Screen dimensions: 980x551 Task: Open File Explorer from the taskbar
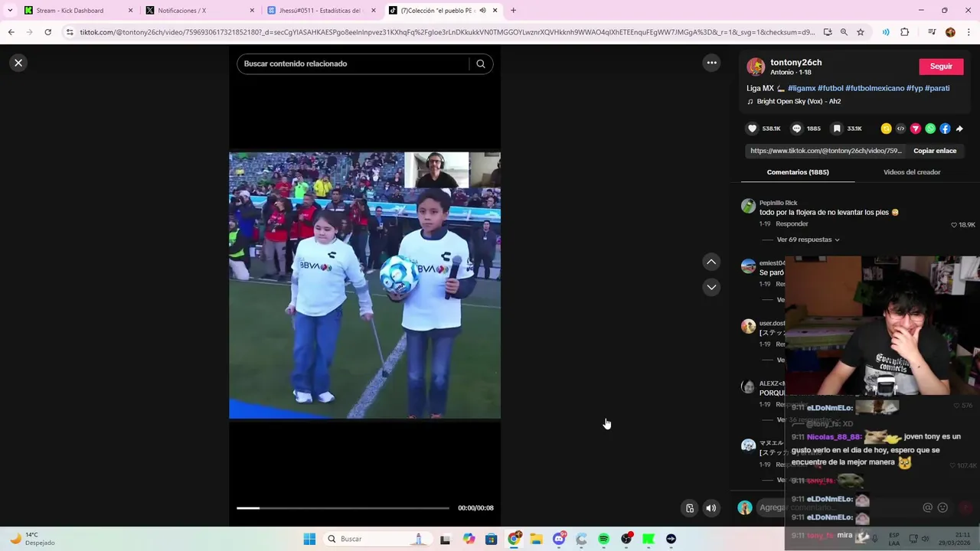(x=537, y=539)
